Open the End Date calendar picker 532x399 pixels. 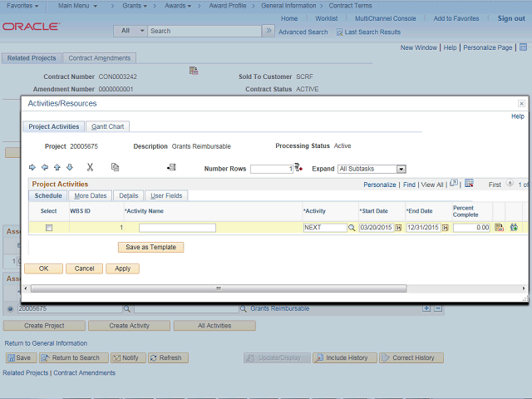[446, 227]
